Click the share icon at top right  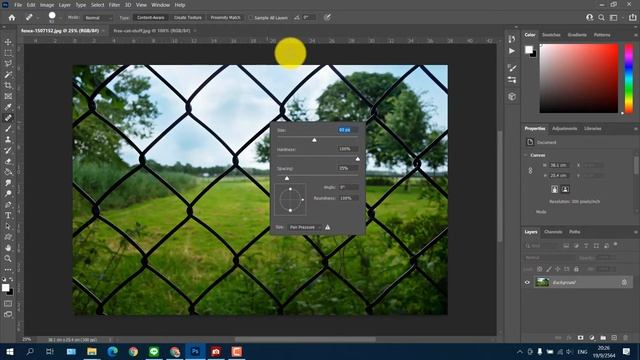pos(632,18)
